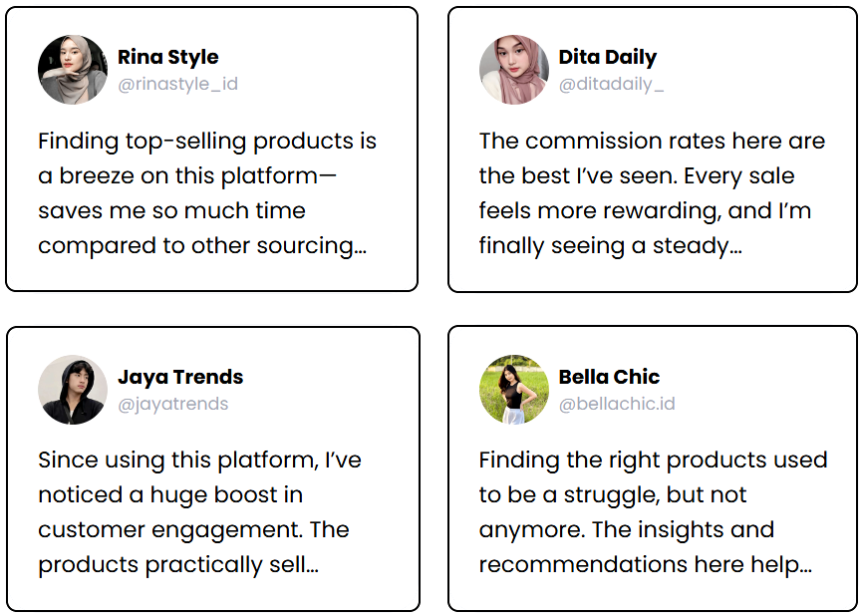The image size is (862, 616).
Task: Visit the @bellachic.id handle
Action: 617,404
